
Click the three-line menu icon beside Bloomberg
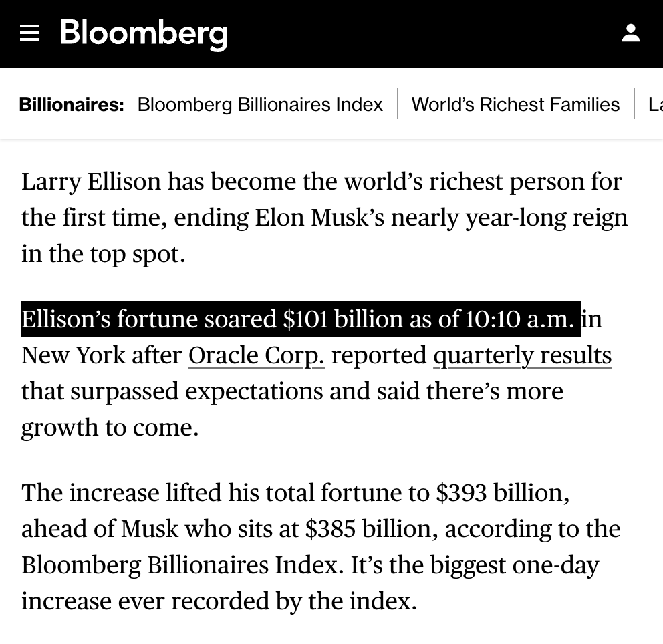tap(29, 33)
